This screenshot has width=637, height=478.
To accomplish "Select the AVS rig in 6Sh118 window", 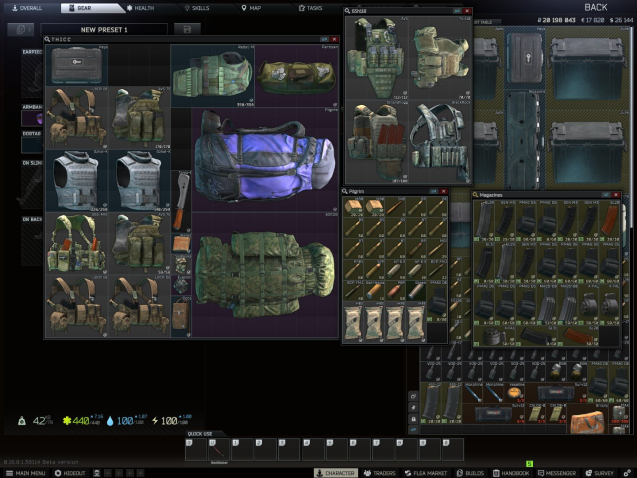I will (x=377, y=57).
